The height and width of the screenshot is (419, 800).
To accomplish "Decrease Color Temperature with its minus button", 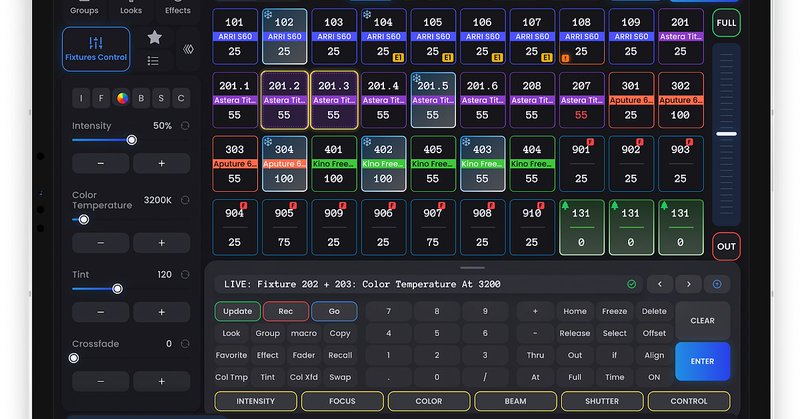I will click(x=101, y=243).
